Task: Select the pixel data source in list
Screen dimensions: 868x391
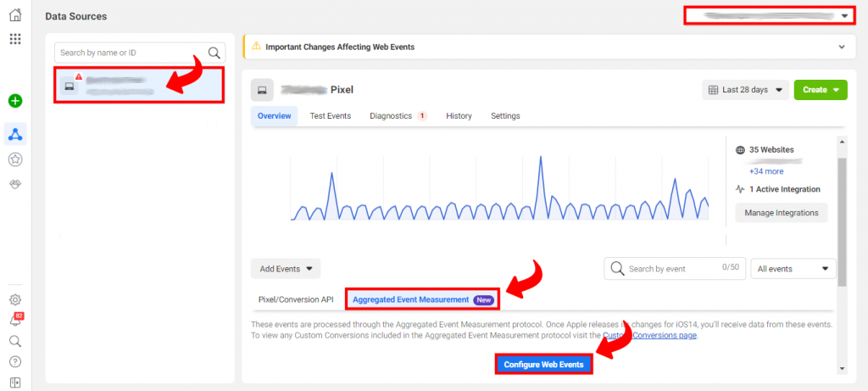Action: [x=139, y=86]
